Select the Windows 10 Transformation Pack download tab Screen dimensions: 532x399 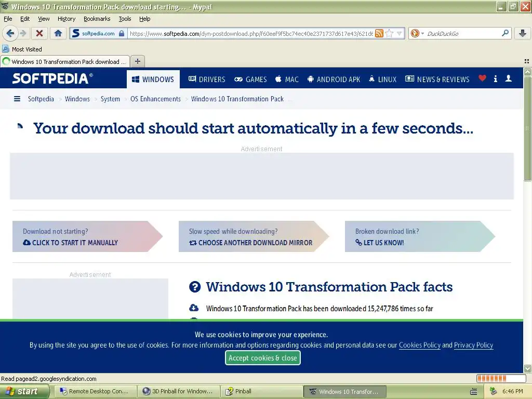[x=65, y=61]
